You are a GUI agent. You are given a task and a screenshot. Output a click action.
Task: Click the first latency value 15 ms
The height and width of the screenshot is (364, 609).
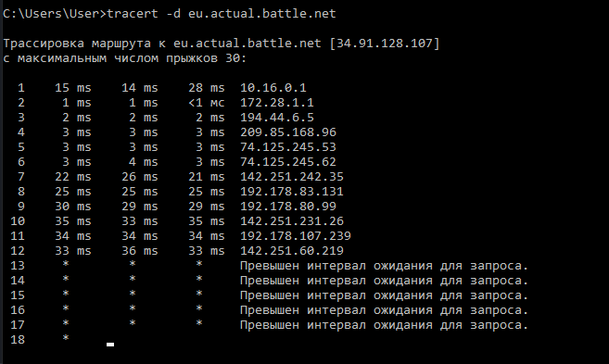[73, 88]
